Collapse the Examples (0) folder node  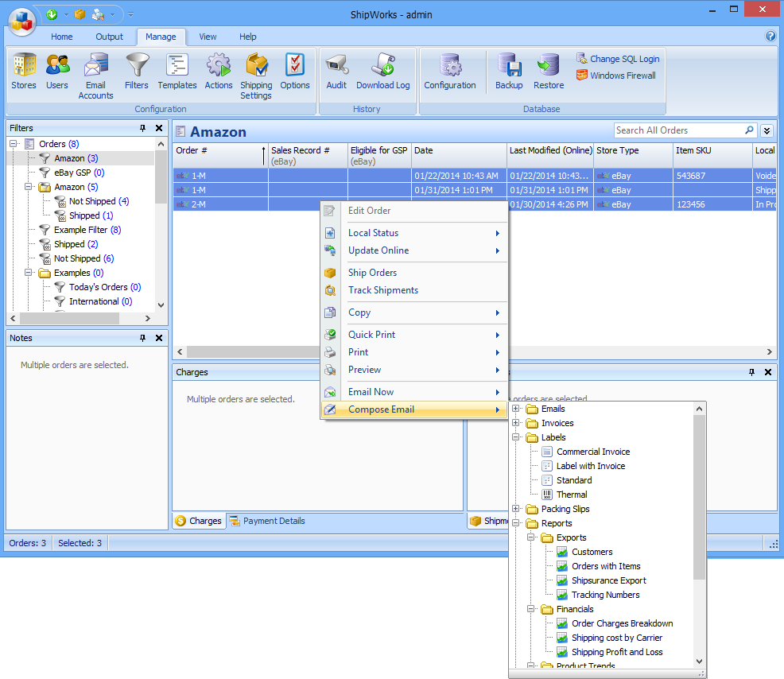pyautogui.click(x=29, y=273)
